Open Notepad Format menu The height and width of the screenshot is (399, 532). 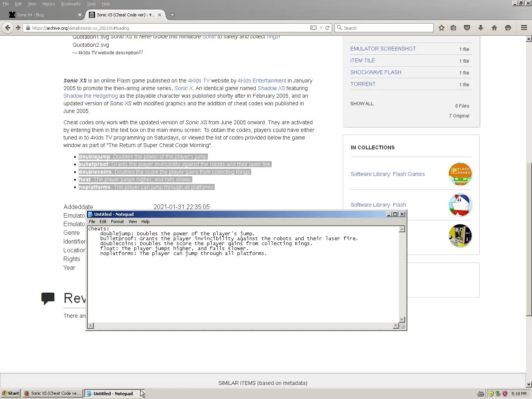pyautogui.click(x=117, y=222)
